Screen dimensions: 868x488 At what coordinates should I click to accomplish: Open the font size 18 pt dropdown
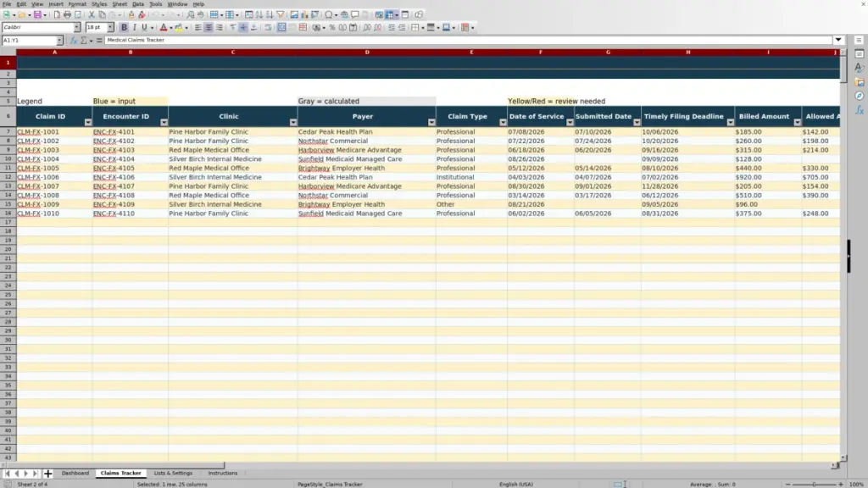[111, 27]
